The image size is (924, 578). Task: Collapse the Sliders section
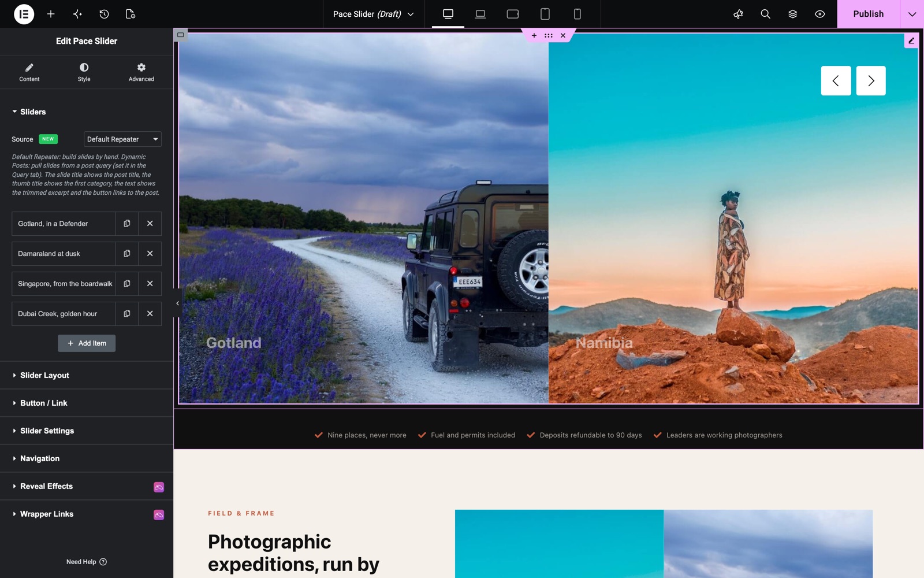point(87,112)
